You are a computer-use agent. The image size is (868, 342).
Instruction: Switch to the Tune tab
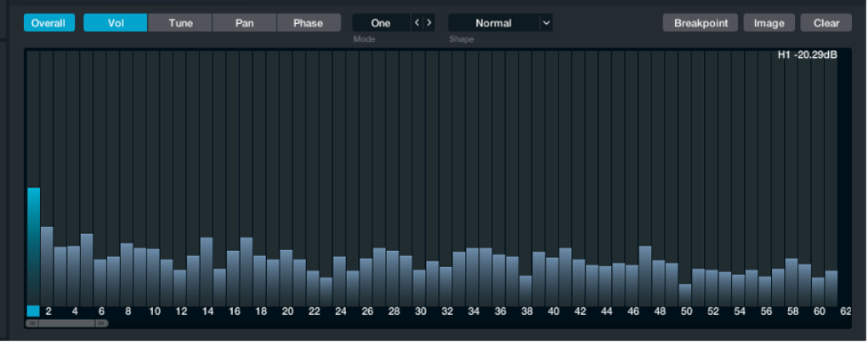pos(180,23)
